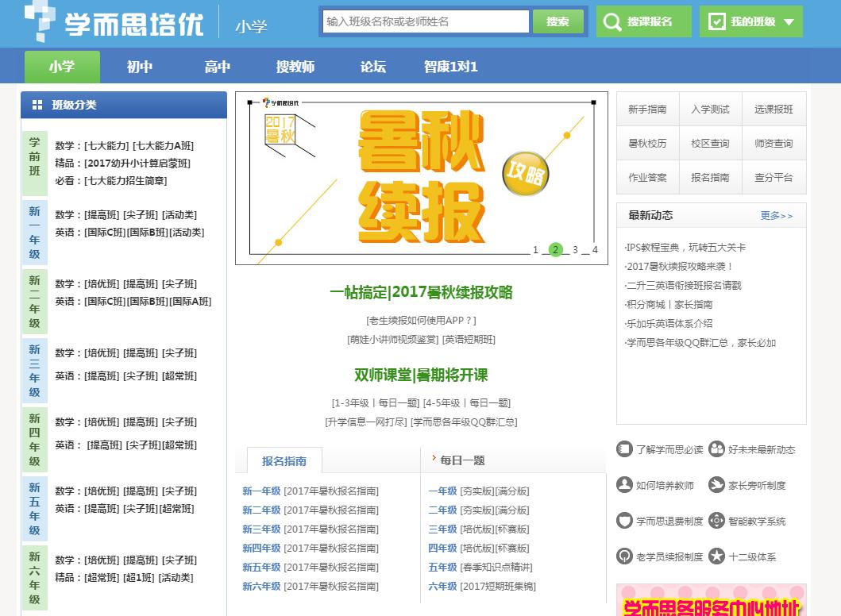The width and height of the screenshot is (841, 616).
Task: Click the person icon beside 如何培养教师
Action: point(624,485)
